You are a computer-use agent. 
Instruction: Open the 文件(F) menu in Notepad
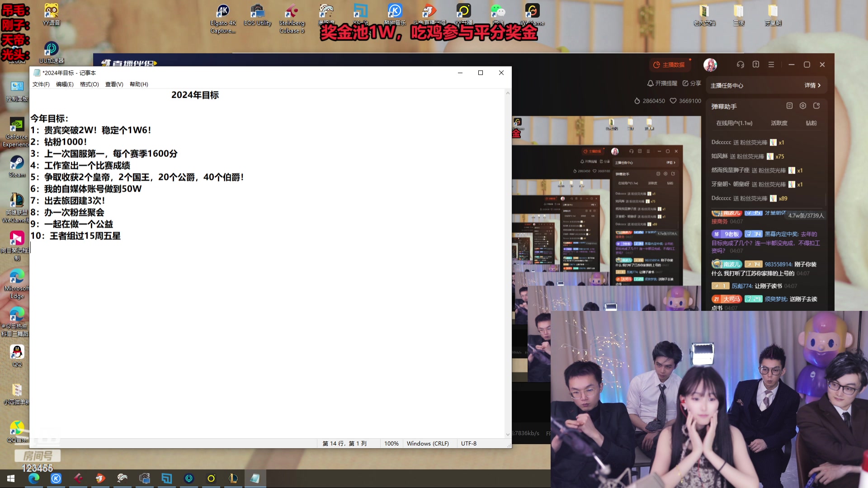click(40, 84)
